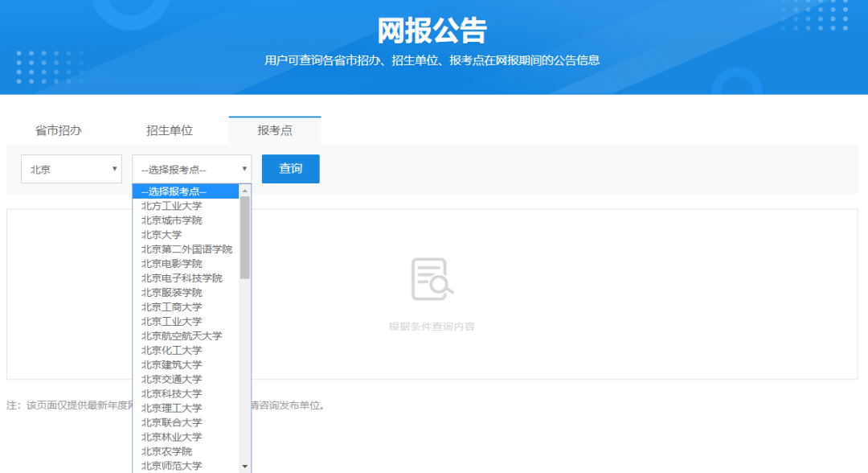Open the 选择报考点 dropdown
868x473 pixels.
tap(186, 168)
